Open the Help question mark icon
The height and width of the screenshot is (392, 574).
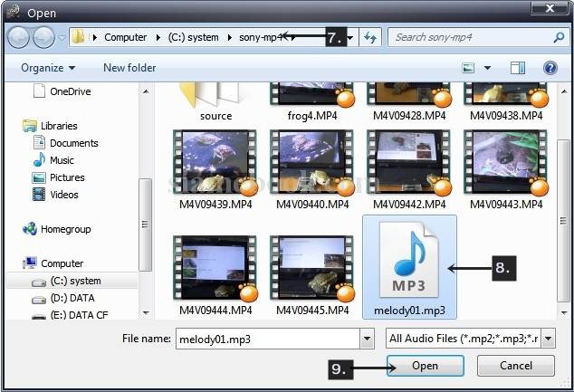(x=550, y=68)
